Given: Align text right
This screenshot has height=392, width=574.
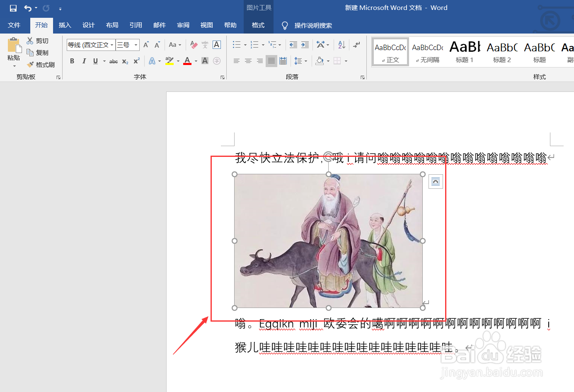Looking at the screenshot, I should (x=260, y=61).
